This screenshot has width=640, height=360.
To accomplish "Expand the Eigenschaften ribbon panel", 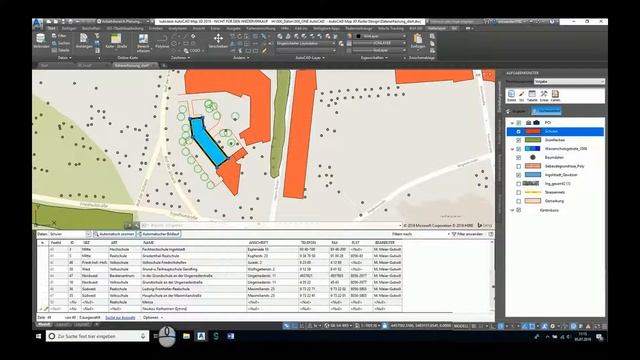I will [x=374, y=58].
